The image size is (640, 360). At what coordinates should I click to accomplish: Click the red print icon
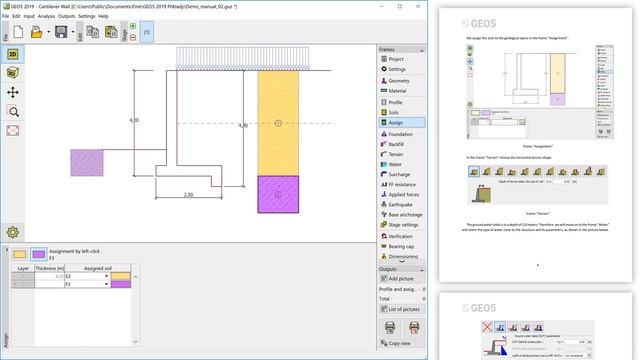pos(414,327)
